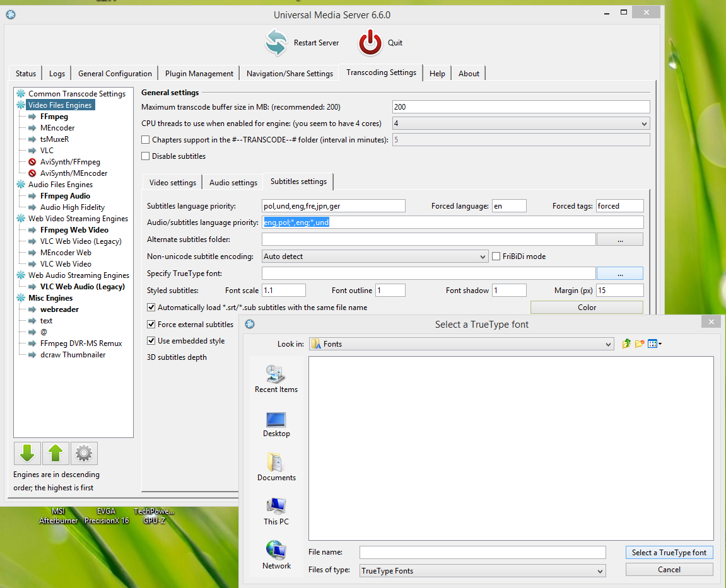
Task: Select Common Transcode Settings node
Action: [x=77, y=93]
